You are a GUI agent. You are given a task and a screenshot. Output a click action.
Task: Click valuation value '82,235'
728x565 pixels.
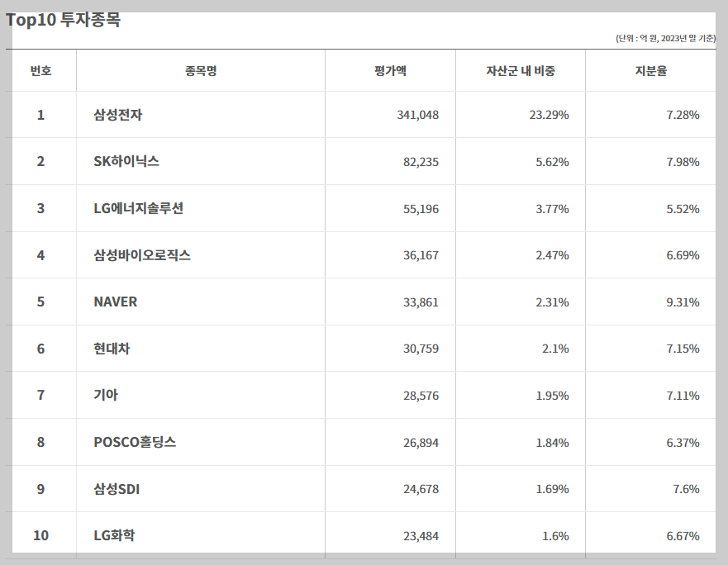pos(421,162)
